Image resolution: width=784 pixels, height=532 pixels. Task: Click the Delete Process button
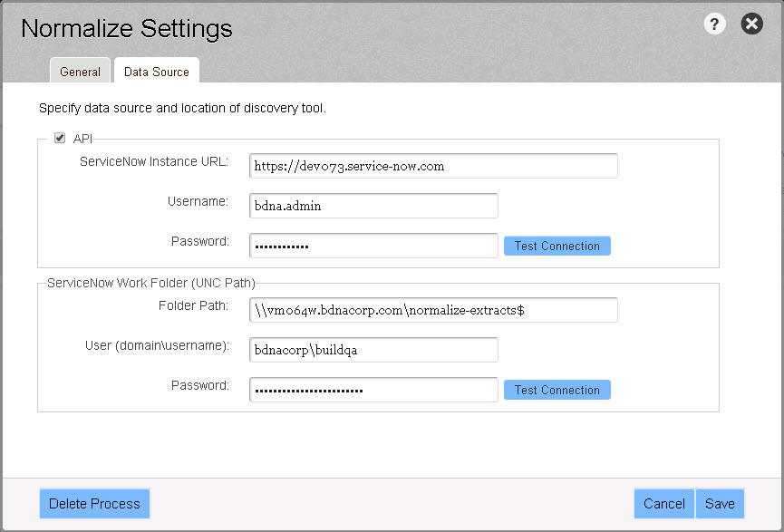pos(94,504)
